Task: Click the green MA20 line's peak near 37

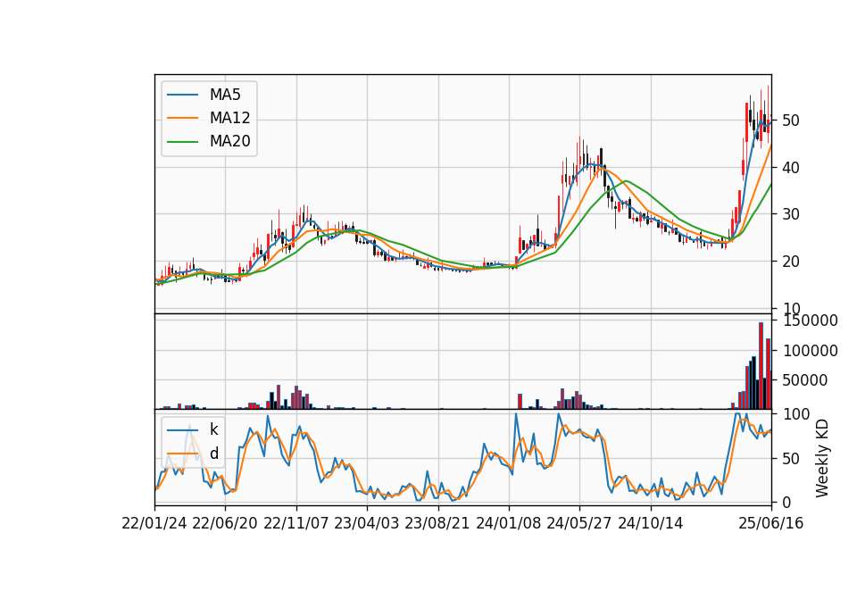Action: (x=627, y=181)
